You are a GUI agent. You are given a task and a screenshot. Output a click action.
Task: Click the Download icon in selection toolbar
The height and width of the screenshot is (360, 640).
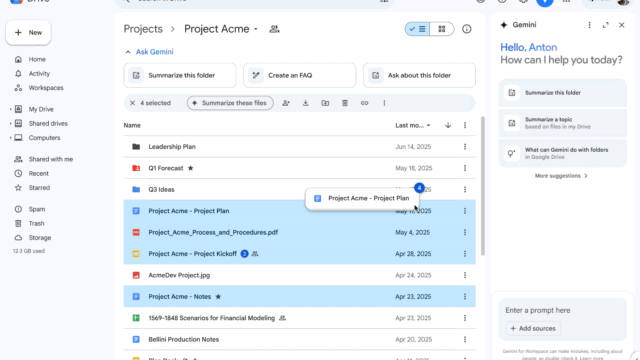click(x=305, y=103)
